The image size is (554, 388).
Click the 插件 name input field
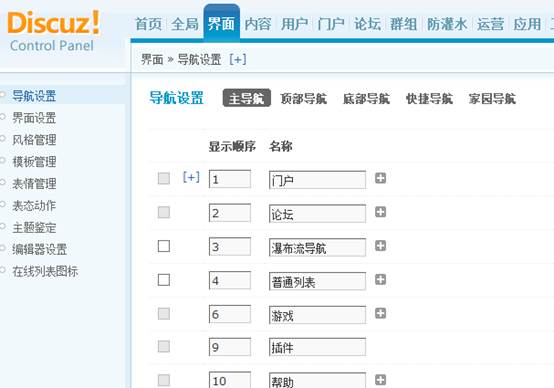317,347
